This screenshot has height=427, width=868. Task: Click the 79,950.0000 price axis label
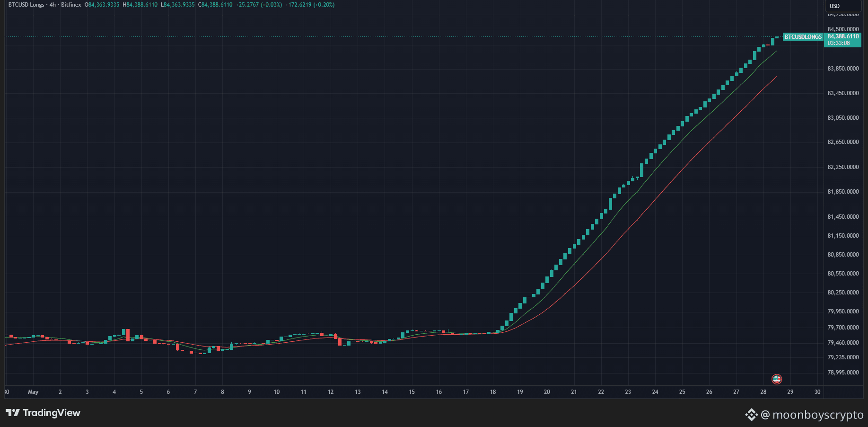click(843, 311)
